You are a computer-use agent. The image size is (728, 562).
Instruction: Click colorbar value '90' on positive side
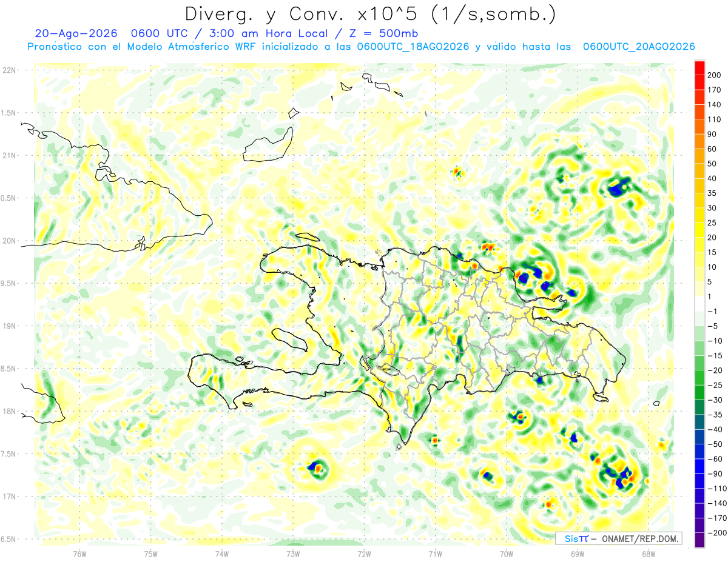coord(712,134)
